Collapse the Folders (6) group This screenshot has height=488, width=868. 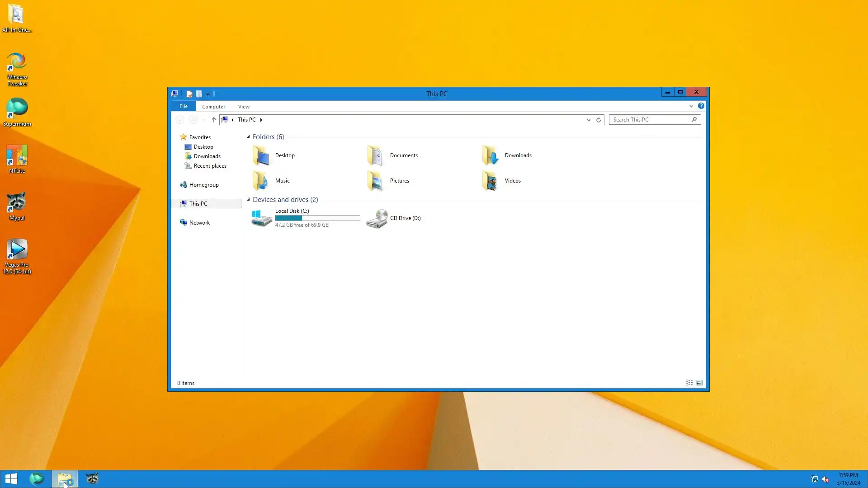point(248,137)
